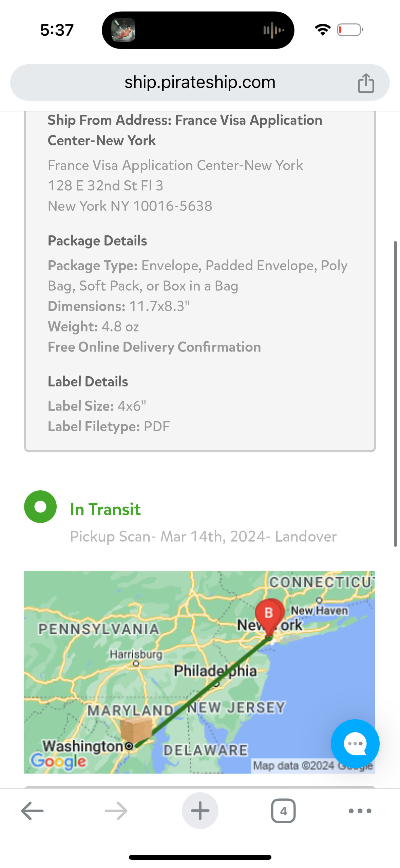Tap the Label Filetype PDF line
The width and height of the screenshot is (400, 868).
(x=109, y=426)
